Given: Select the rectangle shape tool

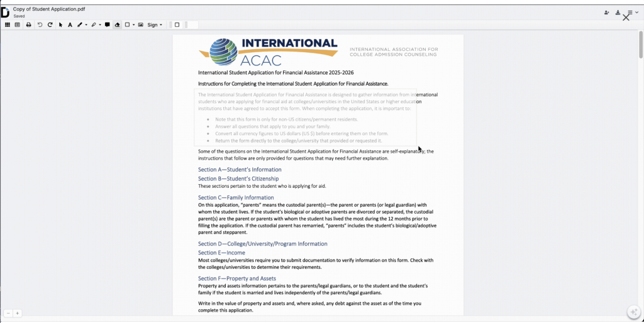Looking at the screenshot, I should [x=127, y=25].
